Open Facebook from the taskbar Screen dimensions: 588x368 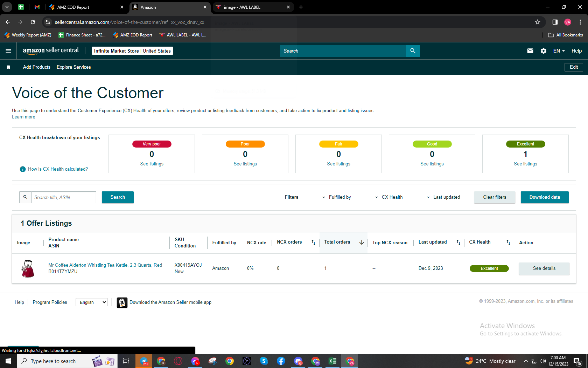(281, 361)
